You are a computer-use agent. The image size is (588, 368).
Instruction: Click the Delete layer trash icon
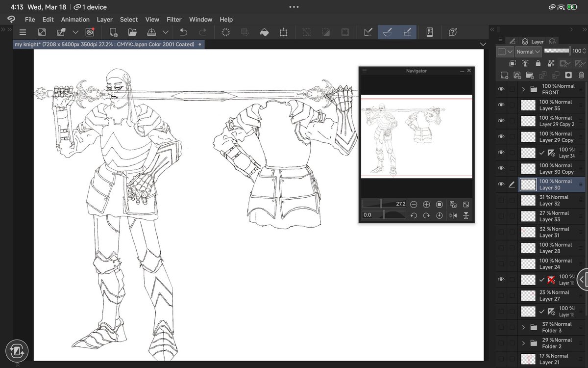(581, 75)
